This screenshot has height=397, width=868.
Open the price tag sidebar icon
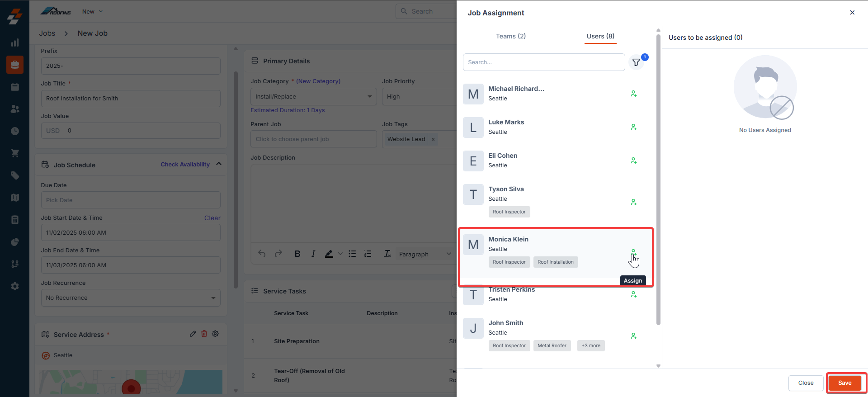pyautogui.click(x=15, y=175)
